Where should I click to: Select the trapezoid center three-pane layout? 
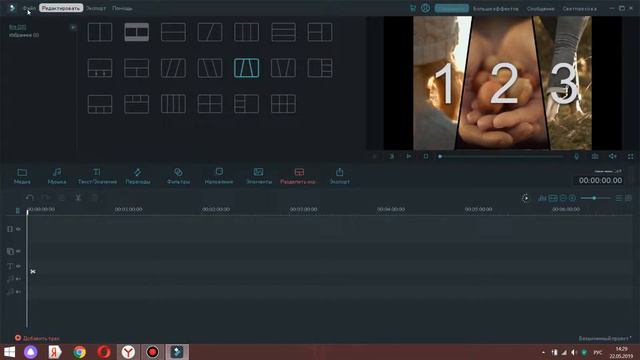(247, 68)
